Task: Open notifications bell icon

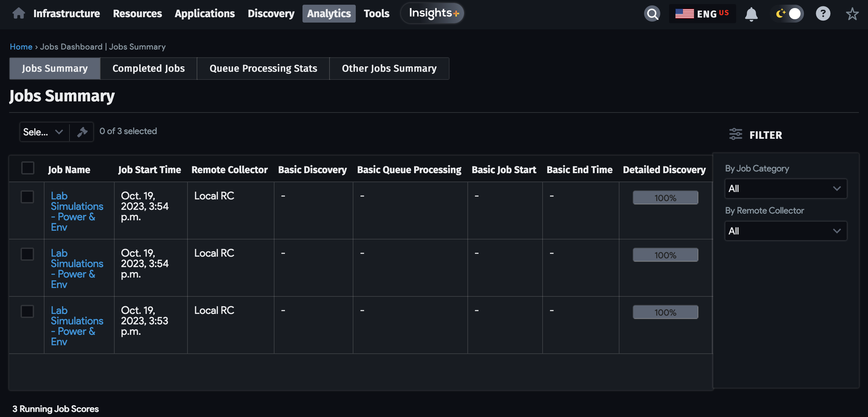Action: pos(751,14)
